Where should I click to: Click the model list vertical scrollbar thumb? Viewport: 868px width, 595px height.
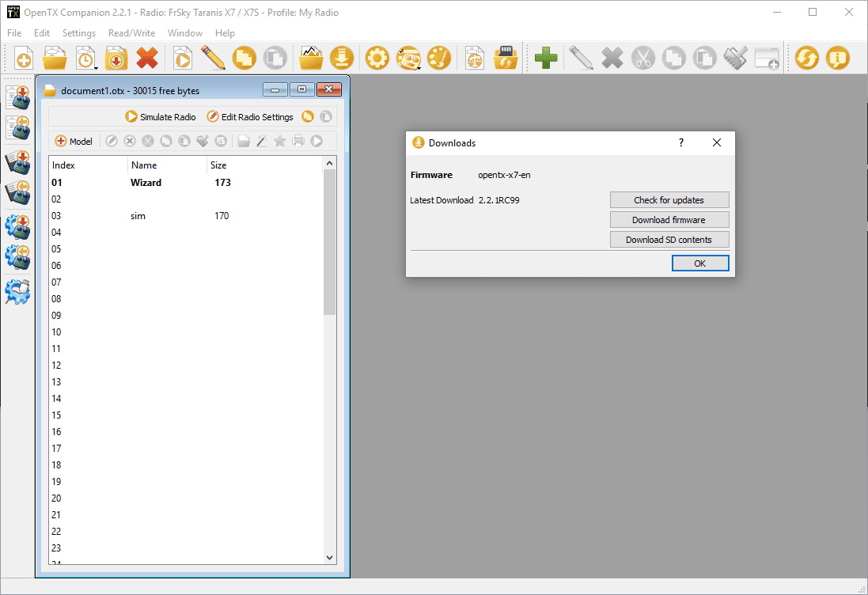[x=329, y=242]
